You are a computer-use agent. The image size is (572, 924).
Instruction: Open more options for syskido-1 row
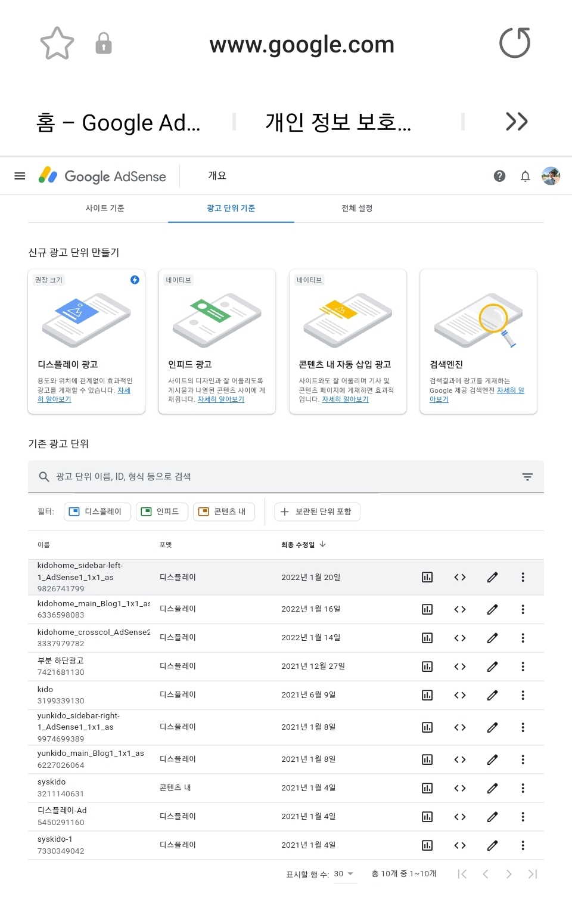[523, 845]
